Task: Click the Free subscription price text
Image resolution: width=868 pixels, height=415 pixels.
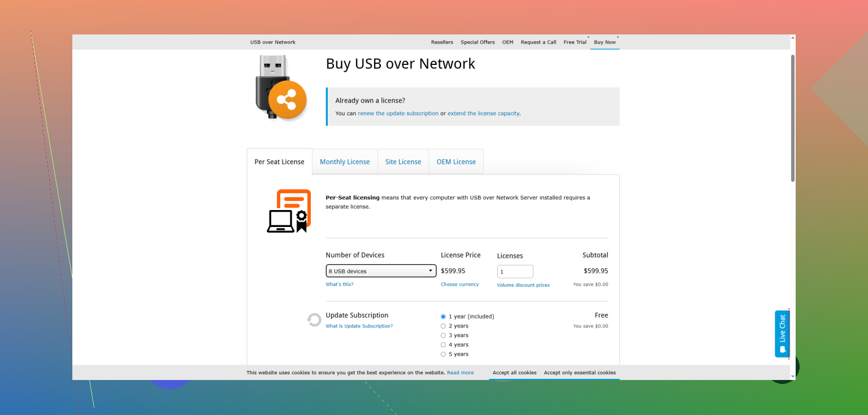Action: [601, 316]
